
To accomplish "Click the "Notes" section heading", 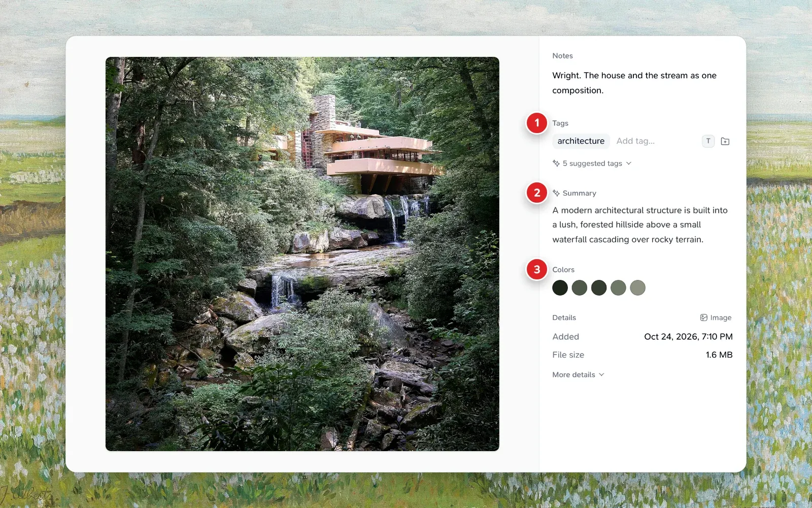I will (562, 56).
